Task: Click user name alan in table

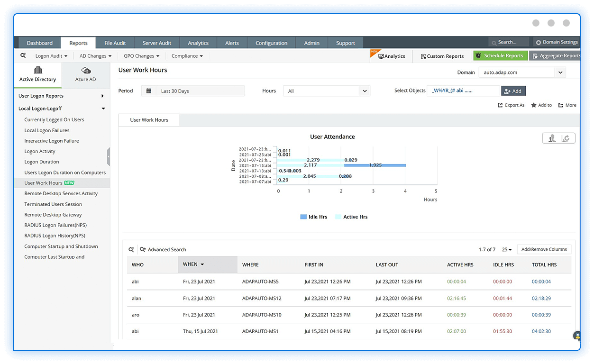Action: 137,298
